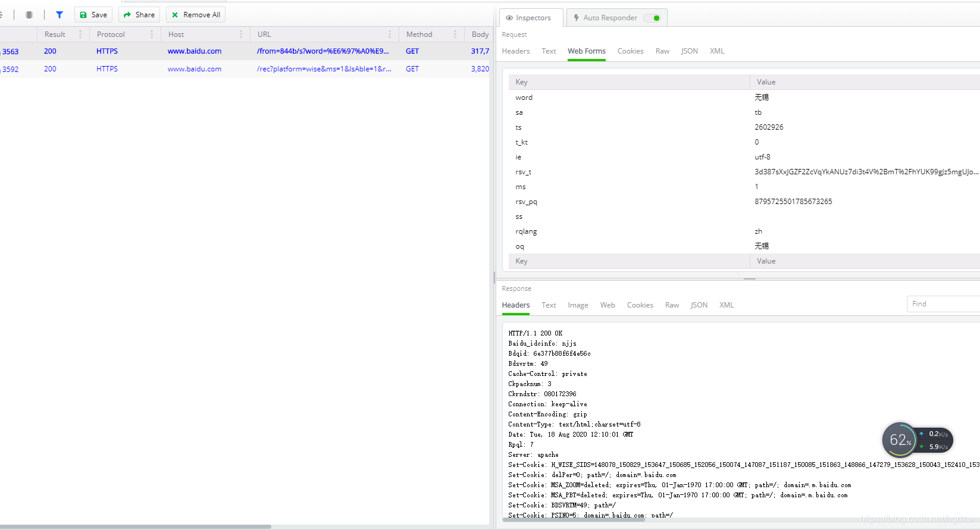
Task: Open the request JSON tab
Action: pyautogui.click(x=690, y=51)
